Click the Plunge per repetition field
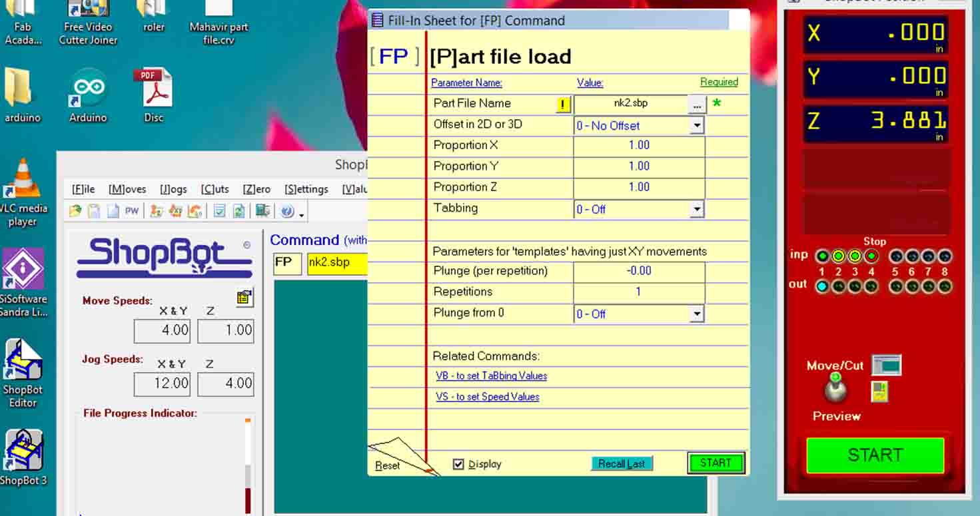 (x=639, y=271)
